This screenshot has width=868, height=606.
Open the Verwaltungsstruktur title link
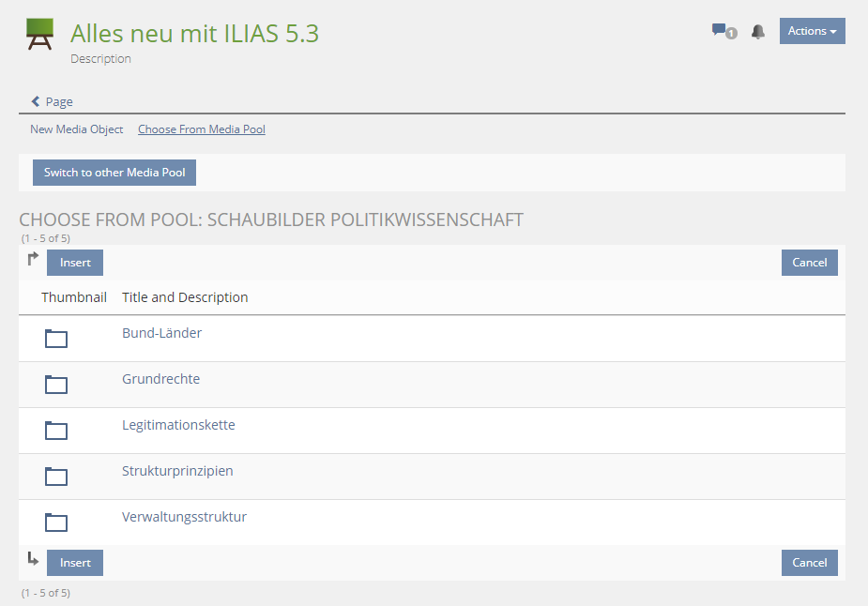184,517
